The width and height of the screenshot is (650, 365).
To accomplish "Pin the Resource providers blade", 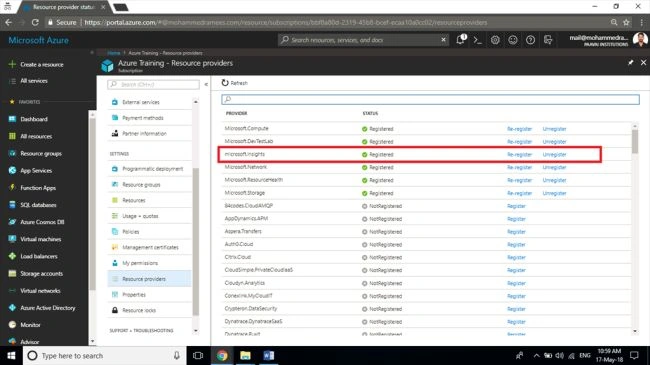I will 631,63.
